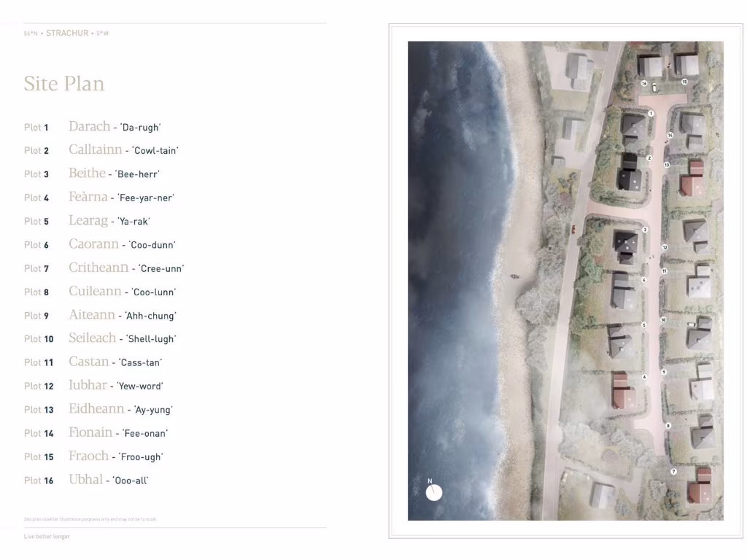Click the Plot 16 Ubhal list entry
Image resolution: width=747 pixels, height=560 pixels.
(86, 480)
